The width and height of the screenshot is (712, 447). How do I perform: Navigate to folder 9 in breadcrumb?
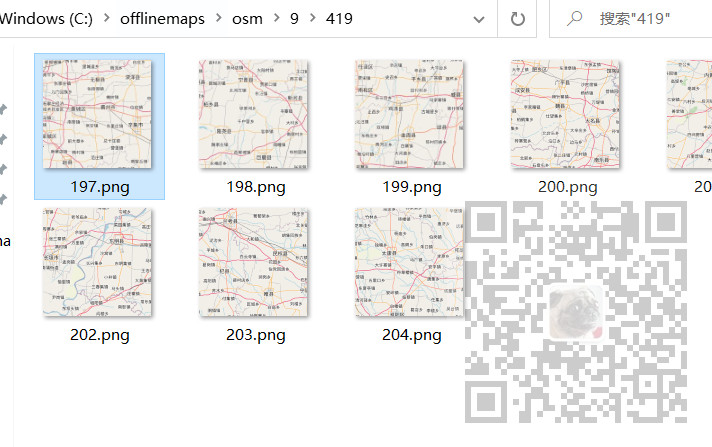click(x=294, y=19)
